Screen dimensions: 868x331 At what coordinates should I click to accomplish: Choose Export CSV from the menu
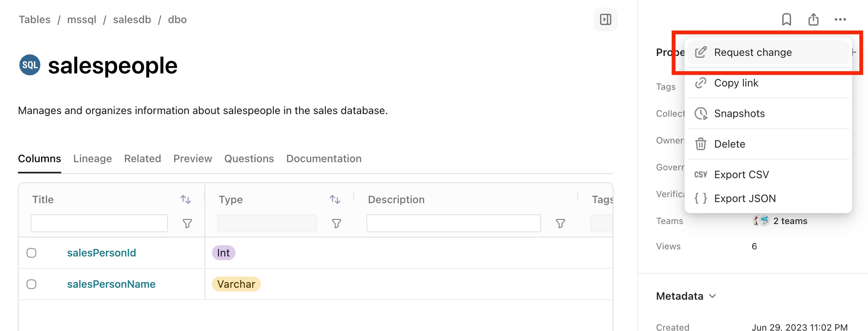(741, 175)
